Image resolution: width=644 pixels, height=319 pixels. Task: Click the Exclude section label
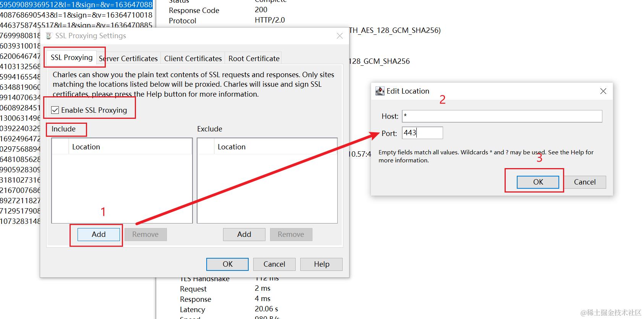[x=209, y=129]
